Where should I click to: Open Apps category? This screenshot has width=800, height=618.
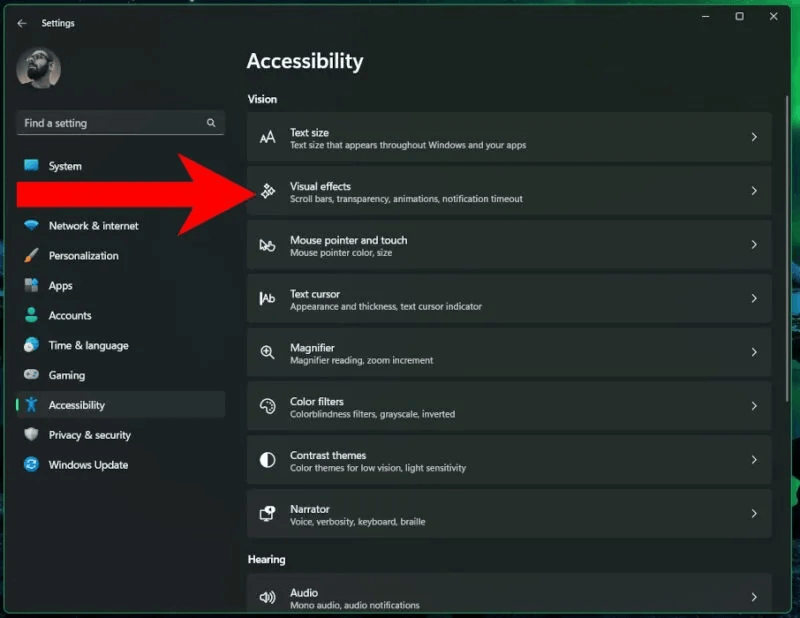tap(120, 286)
